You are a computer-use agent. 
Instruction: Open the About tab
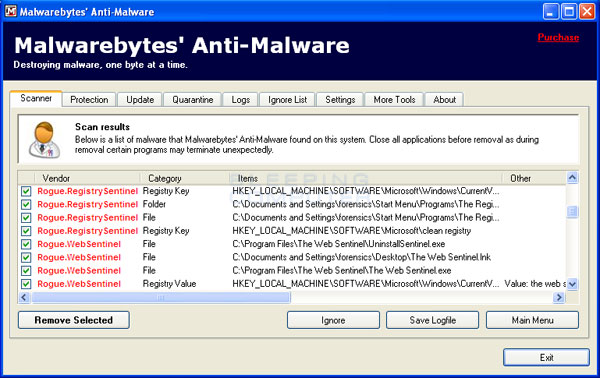444,99
